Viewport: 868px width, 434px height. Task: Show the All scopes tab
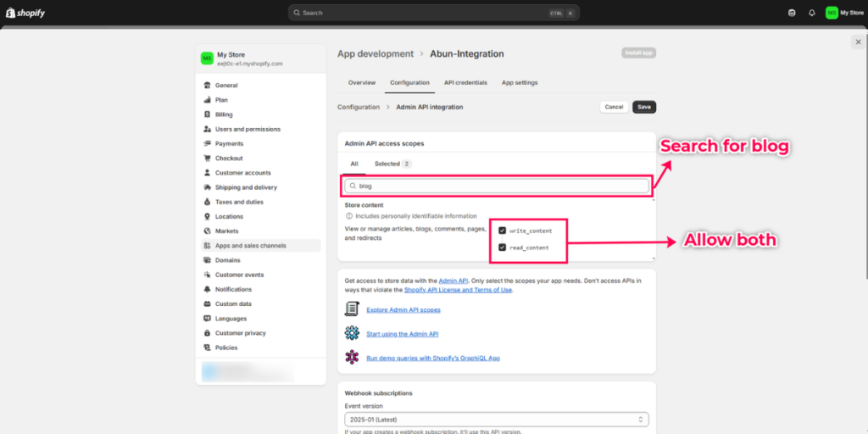(354, 164)
